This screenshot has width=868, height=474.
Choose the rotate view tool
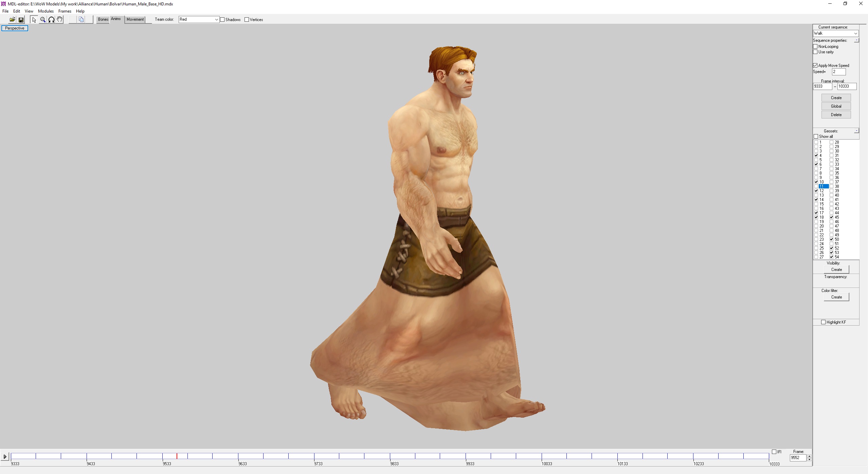51,20
